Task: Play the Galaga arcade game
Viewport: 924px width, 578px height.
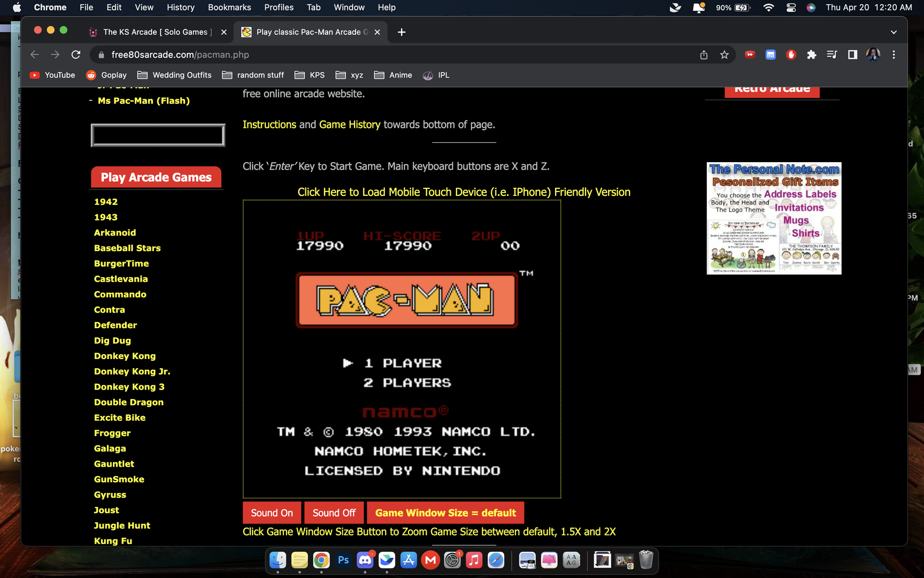Action: 110,448
